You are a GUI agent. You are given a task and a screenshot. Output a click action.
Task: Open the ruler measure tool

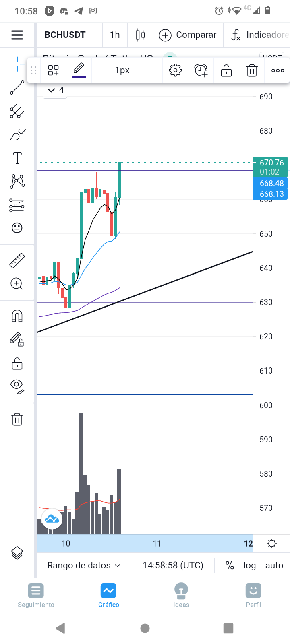coord(17,261)
